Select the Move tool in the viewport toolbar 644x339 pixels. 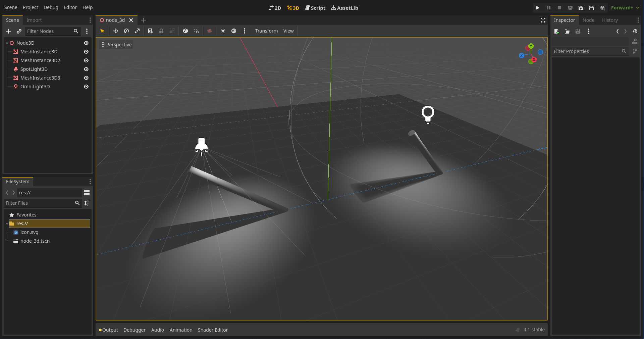116,31
